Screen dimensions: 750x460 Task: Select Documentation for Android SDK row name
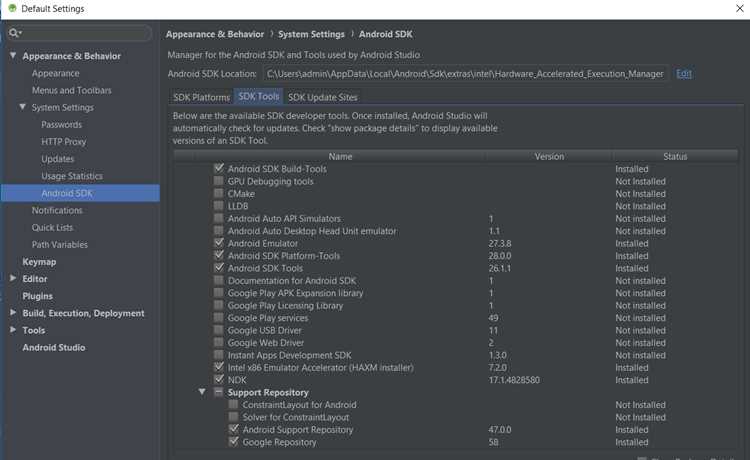click(292, 281)
